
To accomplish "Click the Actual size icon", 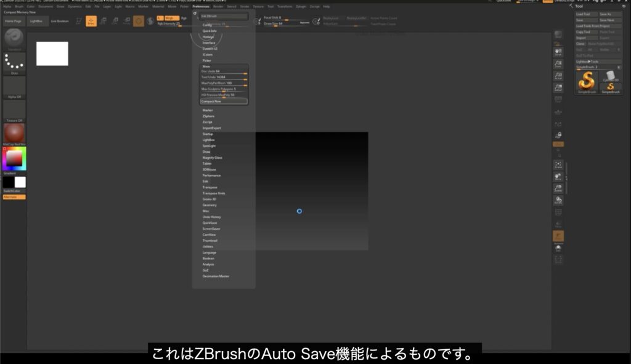I will (558, 76).
